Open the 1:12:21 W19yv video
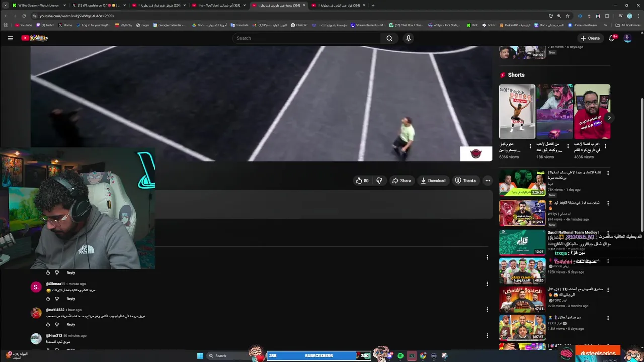 522,213
